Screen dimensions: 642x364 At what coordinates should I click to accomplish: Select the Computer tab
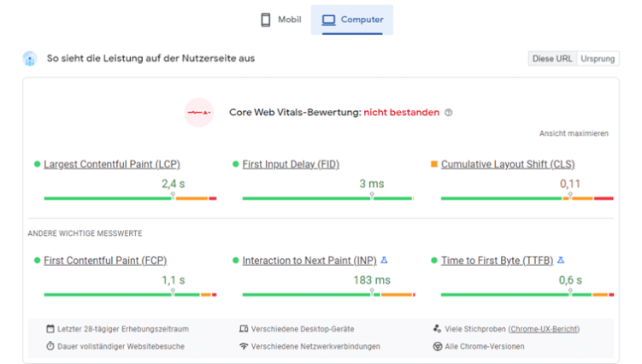pos(352,20)
